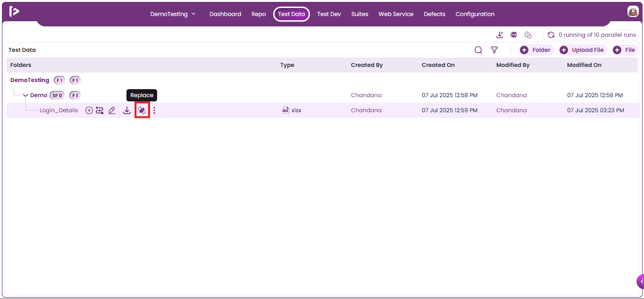Click the Upload File button
644x299 pixels.
[583, 50]
